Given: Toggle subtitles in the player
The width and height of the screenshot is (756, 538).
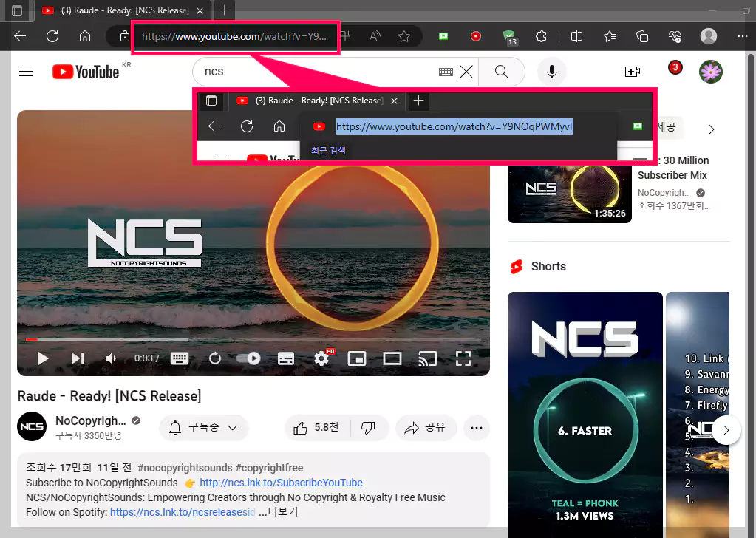Looking at the screenshot, I should point(286,358).
